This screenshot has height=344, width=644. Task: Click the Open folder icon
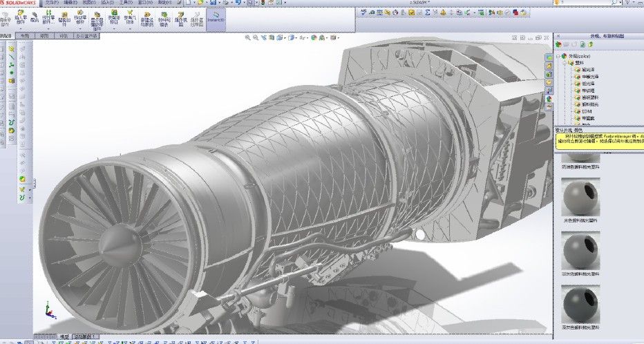(200, 3)
